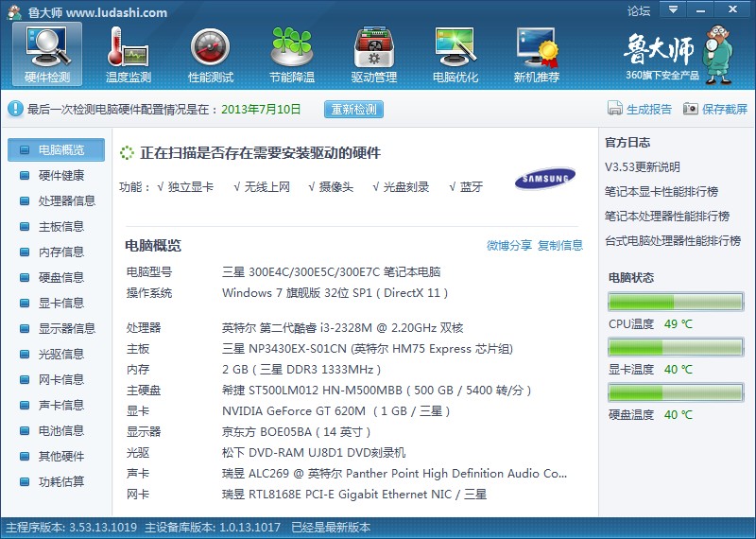Click the 蓝牙 feature label

coord(471,186)
